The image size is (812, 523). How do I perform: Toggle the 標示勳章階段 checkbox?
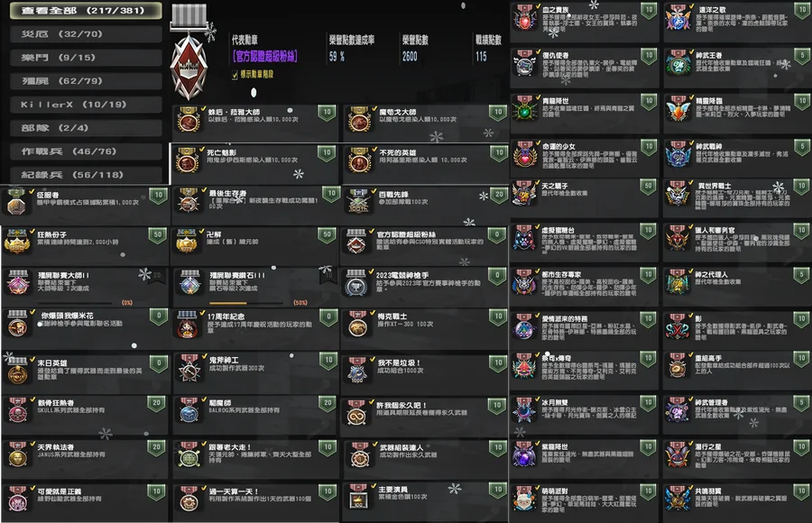[235, 75]
